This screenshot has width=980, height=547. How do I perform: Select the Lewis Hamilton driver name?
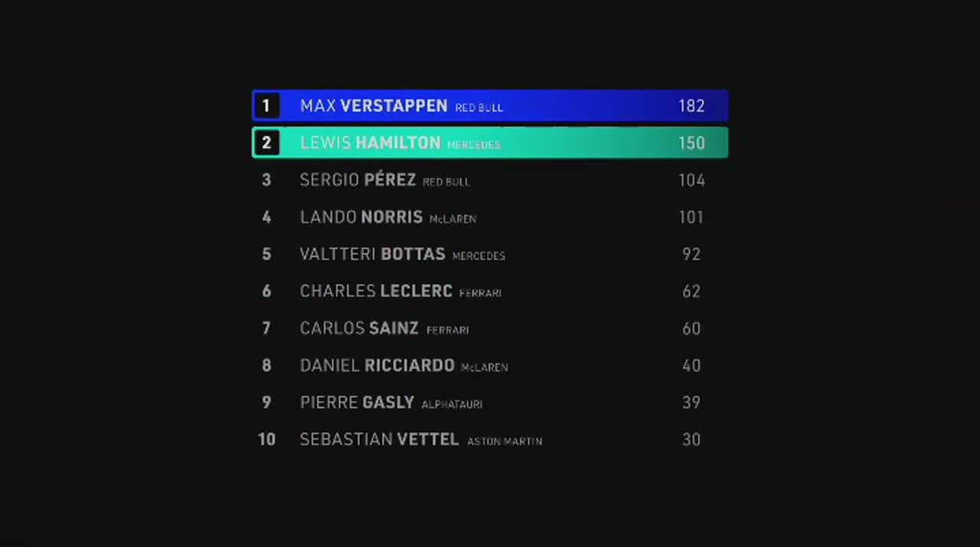(370, 143)
